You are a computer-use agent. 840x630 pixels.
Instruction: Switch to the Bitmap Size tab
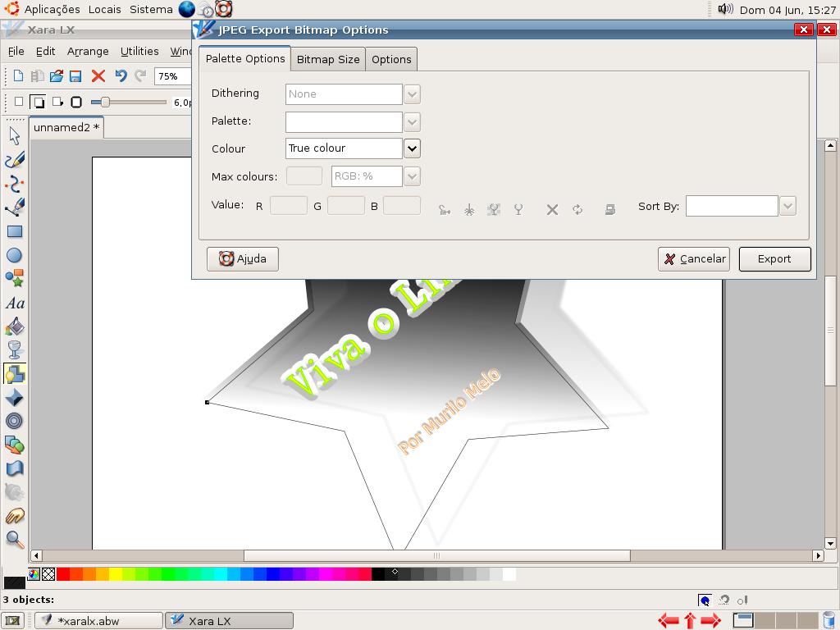coord(328,59)
